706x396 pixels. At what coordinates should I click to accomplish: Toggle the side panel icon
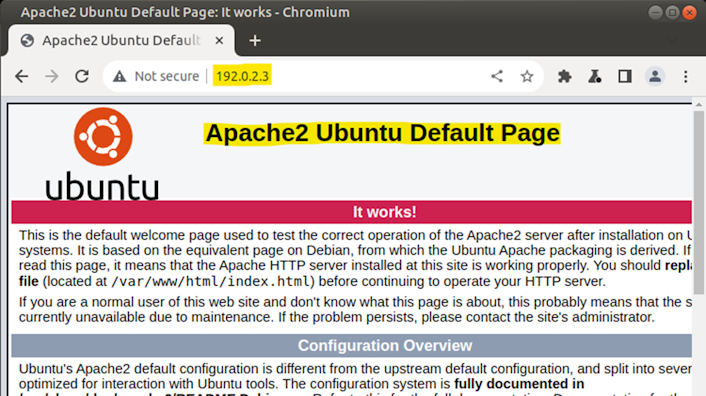[625, 76]
